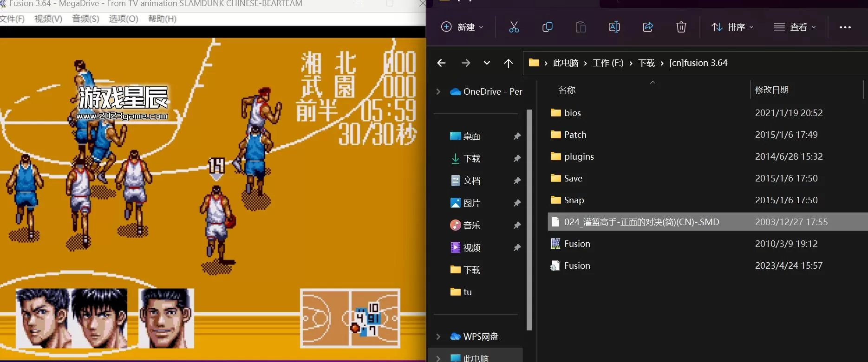The image size is (868, 362).
Task: Open the 查看 view dropdown
Action: click(x=795, y=27)
